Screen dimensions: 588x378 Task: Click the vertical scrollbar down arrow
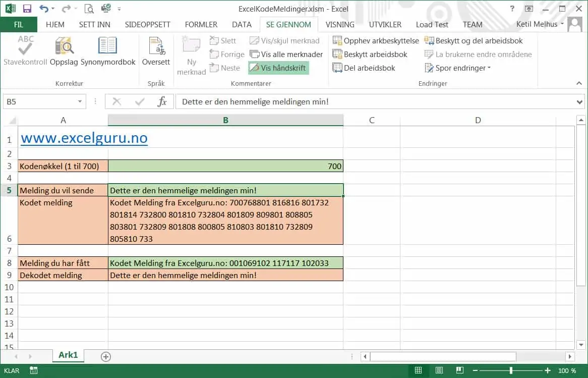tap(581, 345)
